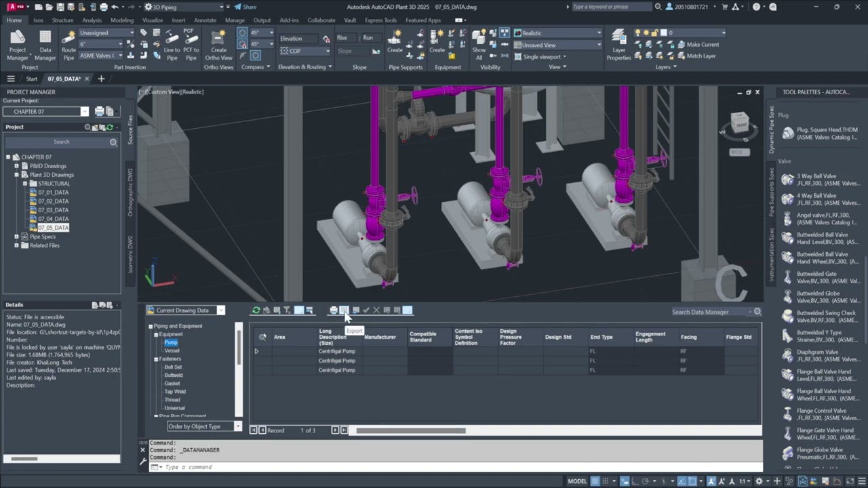Click the Plot printer icon in quick access toolbar
This screenshot has height=488, width=868.
[x=104, y=7]
